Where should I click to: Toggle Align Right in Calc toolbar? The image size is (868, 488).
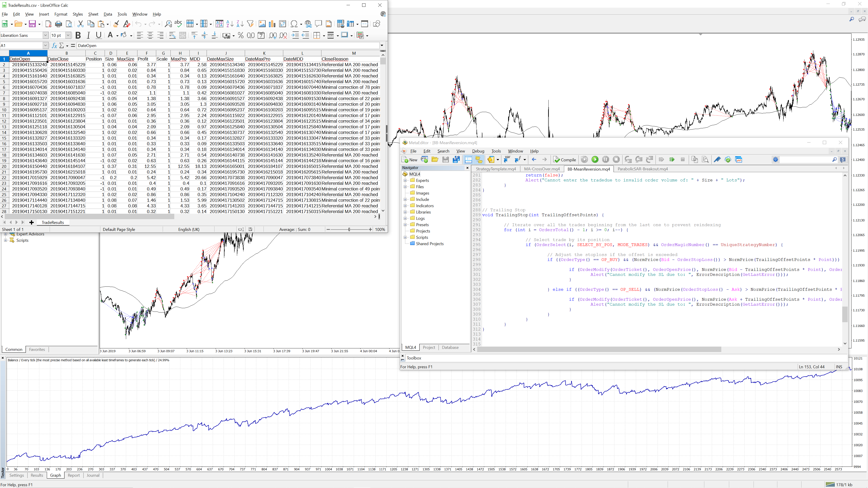(160, 35)
